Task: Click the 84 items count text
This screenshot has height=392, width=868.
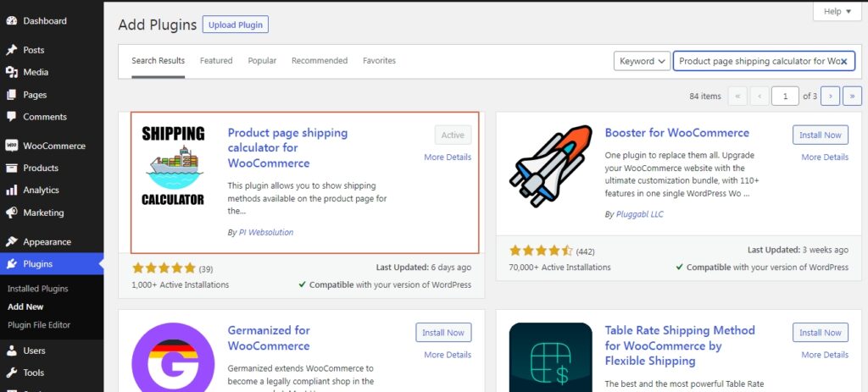Action: click(x=705, y=97)
